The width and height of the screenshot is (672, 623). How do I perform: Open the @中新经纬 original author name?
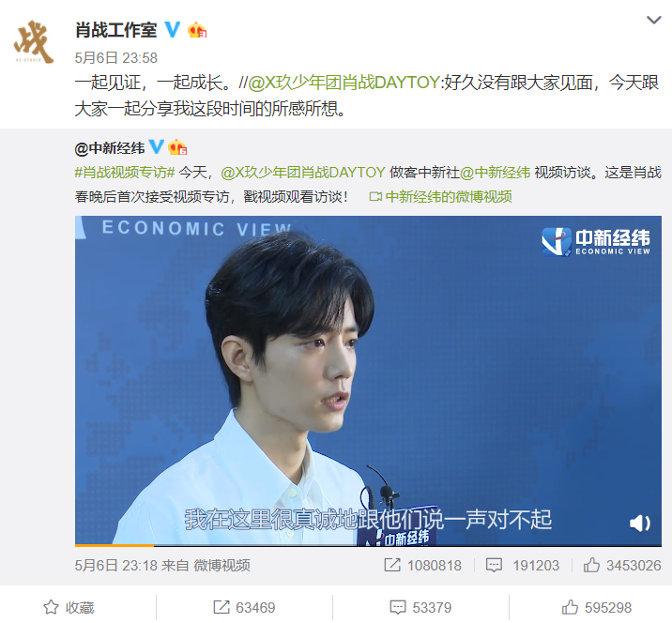pyautogui.click(x=110, y=148)
